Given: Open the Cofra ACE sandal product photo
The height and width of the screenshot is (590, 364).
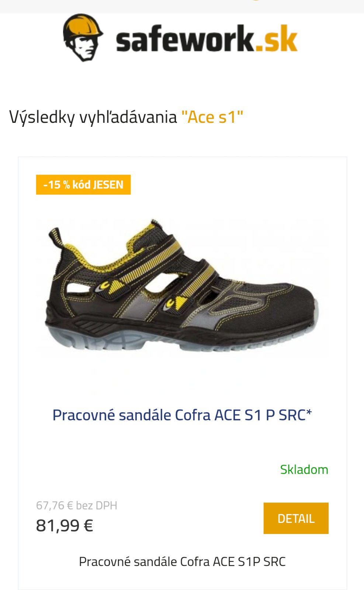Looking at the screenshot, I should tap(182, 288).
